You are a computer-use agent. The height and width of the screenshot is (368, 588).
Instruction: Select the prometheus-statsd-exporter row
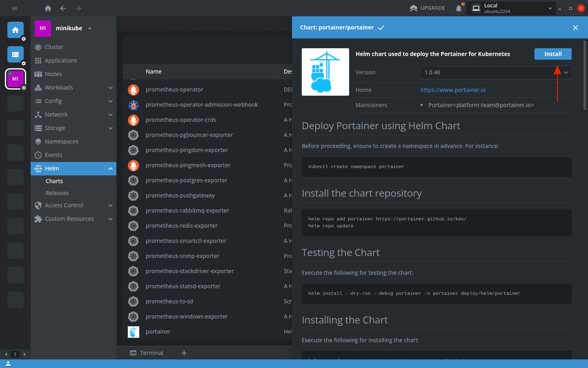point(207,286)
